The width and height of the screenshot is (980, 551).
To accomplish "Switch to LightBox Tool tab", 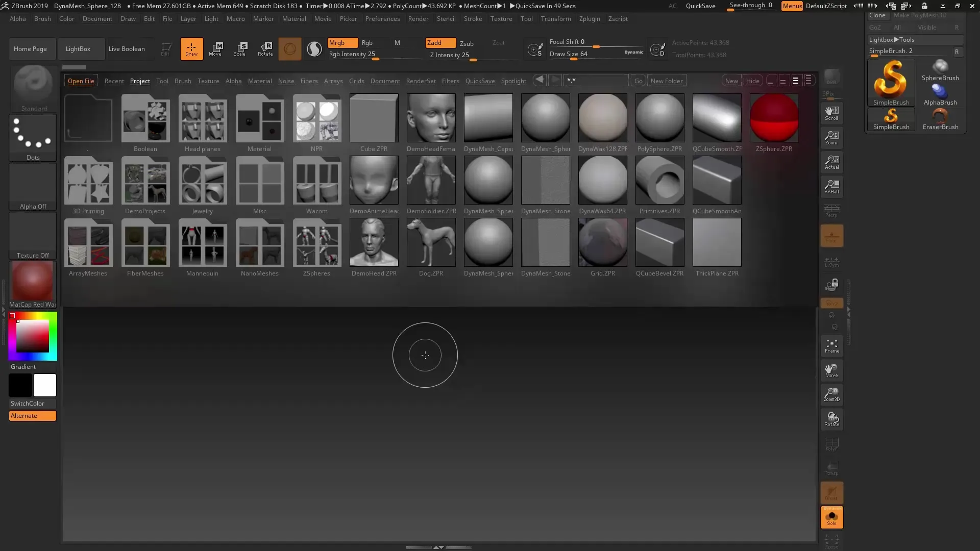I will [162, 81].
